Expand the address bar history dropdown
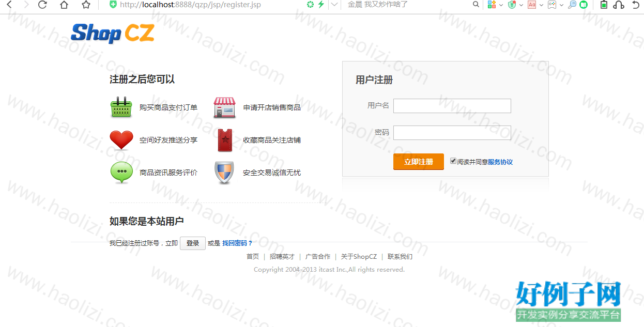This screenshot has width=644, height=327. [x=334, y=5]
